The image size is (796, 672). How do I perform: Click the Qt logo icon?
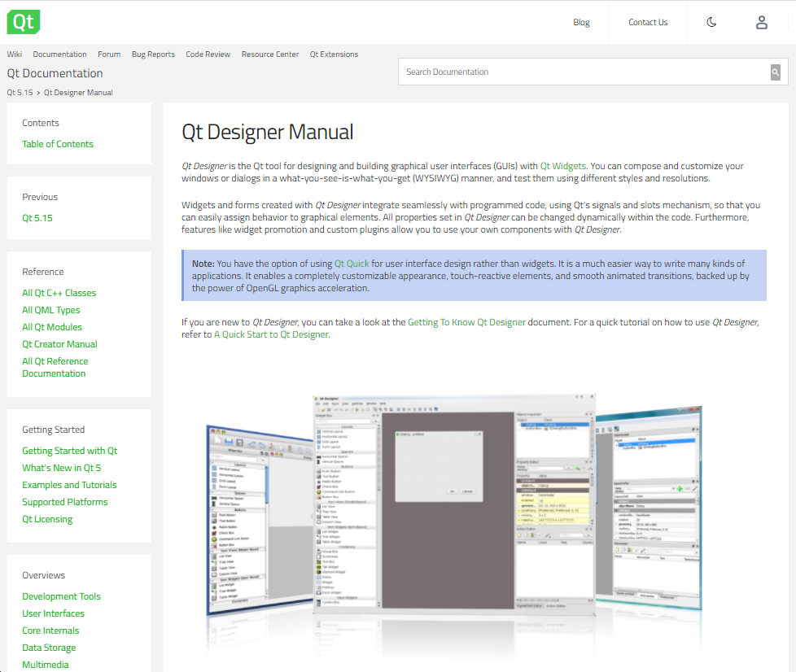click(24, 22)
